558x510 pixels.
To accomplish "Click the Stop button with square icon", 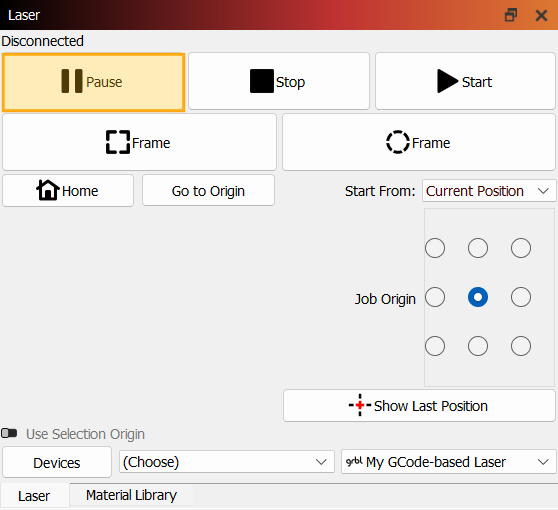I will [279, 82].
